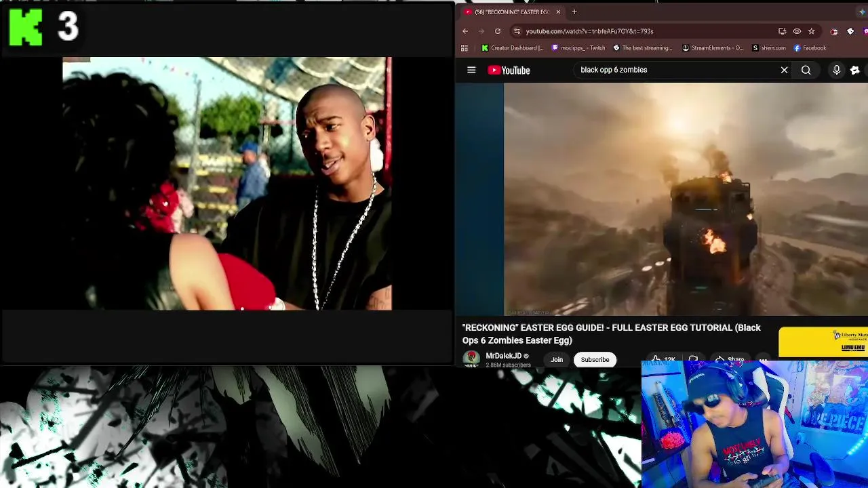Image resolution: width=868 pixels, height=488 pixels.
Task: Click the Gemini sparkle icon in tab bar
Action: pyautogui.click(x=862, y=12)
